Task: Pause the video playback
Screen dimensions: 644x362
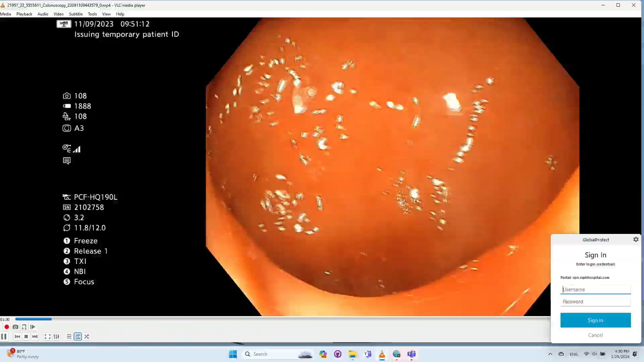Action: [4, 337]
